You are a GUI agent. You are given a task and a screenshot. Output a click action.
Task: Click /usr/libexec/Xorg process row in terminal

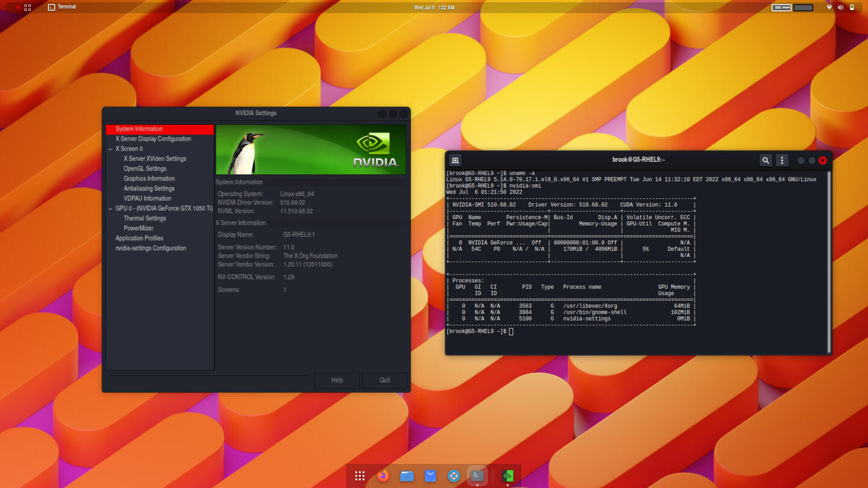pyautogui.click(x=571, y=306)
